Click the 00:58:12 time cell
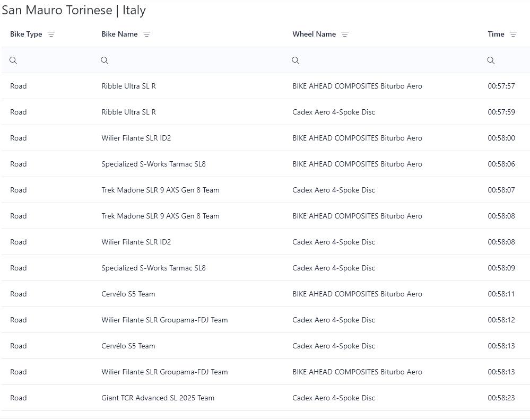 pyautogui.click(x=501, y=320)
